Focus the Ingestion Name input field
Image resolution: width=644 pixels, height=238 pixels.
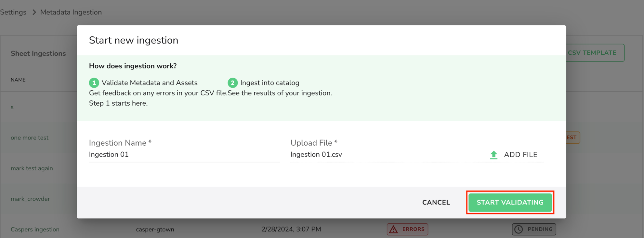(184, 155)
